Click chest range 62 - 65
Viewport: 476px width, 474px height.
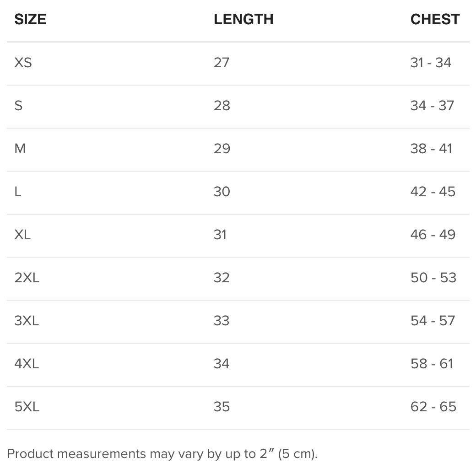click(433, 407)
